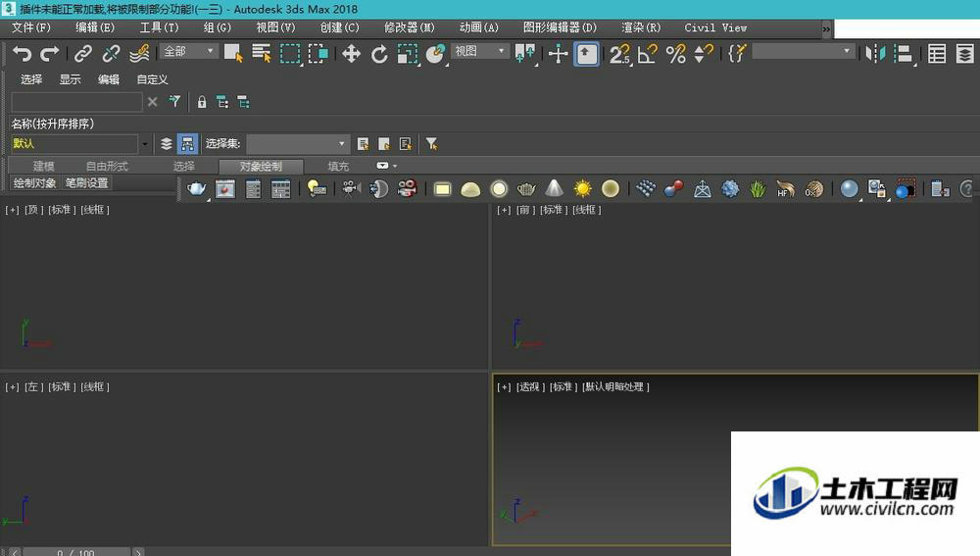Open the 视图 reference coordinate dropdown

tap(480, 51)
